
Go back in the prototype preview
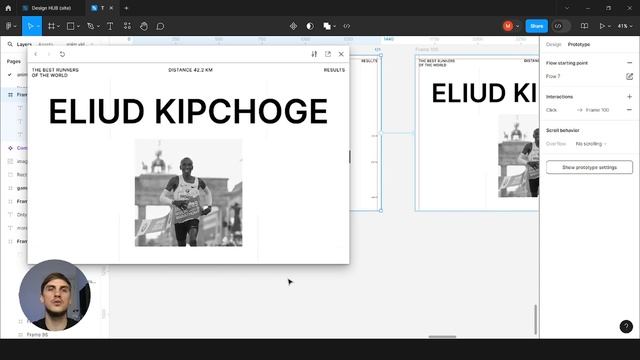pos(36,54)
